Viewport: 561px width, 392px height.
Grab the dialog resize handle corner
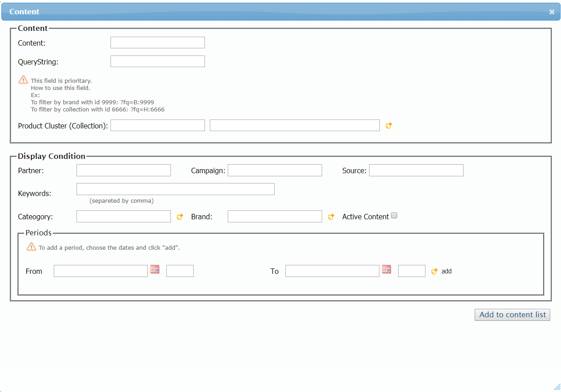click(x=557, y=387)
